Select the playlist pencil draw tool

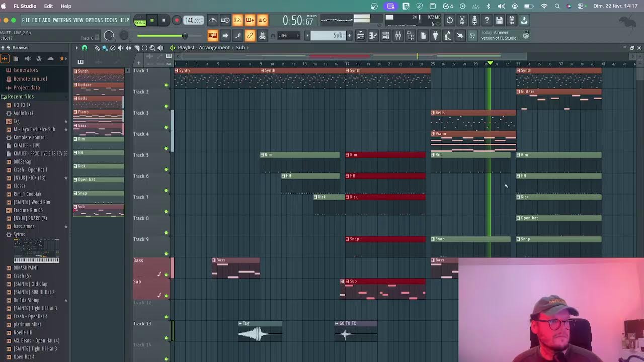(97, 48)
